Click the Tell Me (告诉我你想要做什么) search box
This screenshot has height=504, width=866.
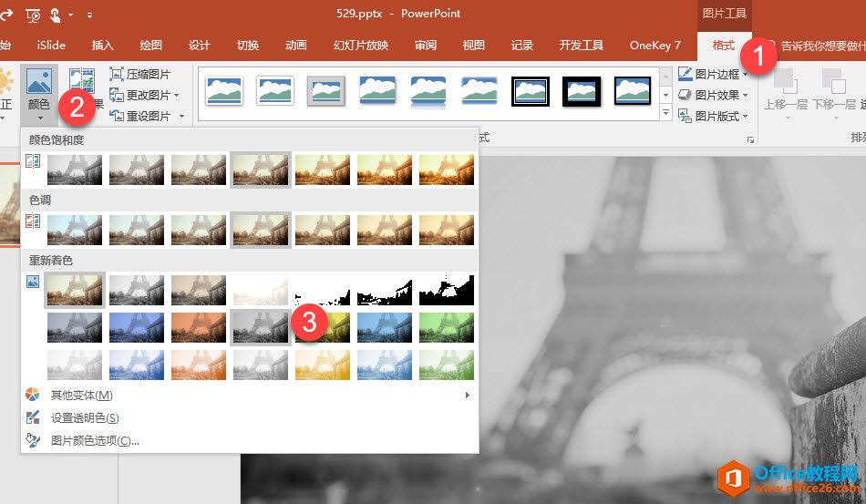pos(816,46)
